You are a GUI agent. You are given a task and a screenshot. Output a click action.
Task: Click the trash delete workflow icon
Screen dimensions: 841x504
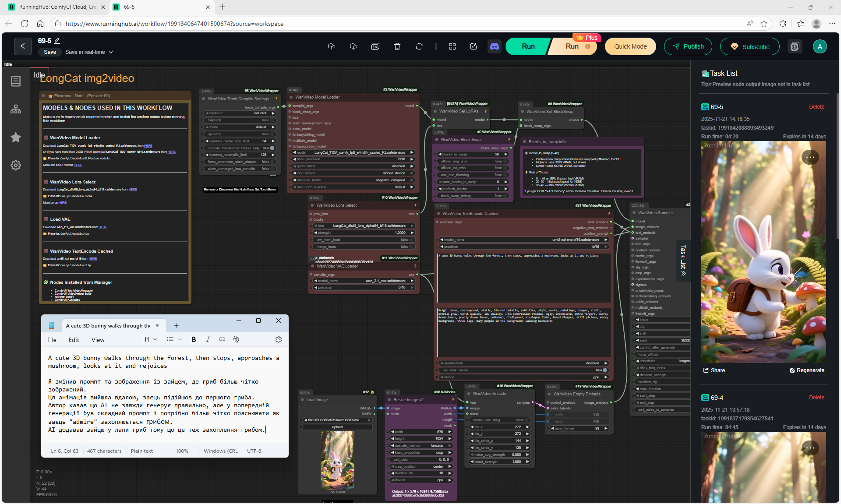[x=397, y=46]
